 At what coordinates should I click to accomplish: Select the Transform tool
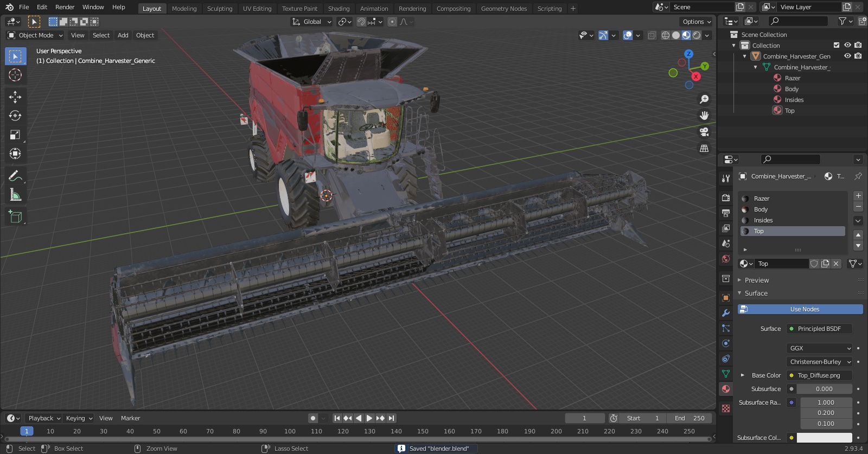coord(15,154)
